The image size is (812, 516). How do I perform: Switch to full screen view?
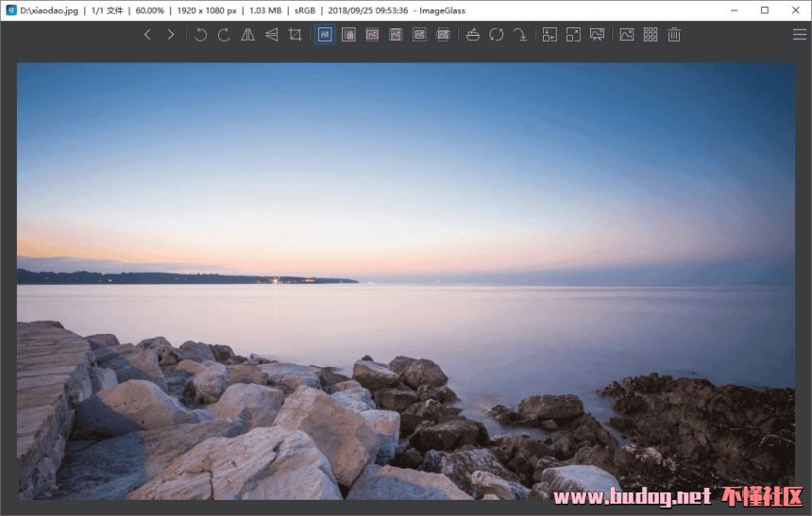[573, 35]
